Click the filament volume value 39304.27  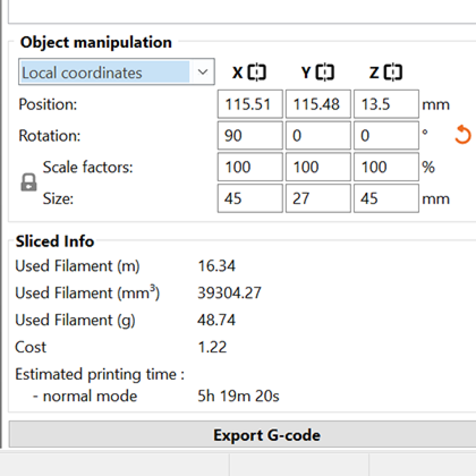click(229, 293)
